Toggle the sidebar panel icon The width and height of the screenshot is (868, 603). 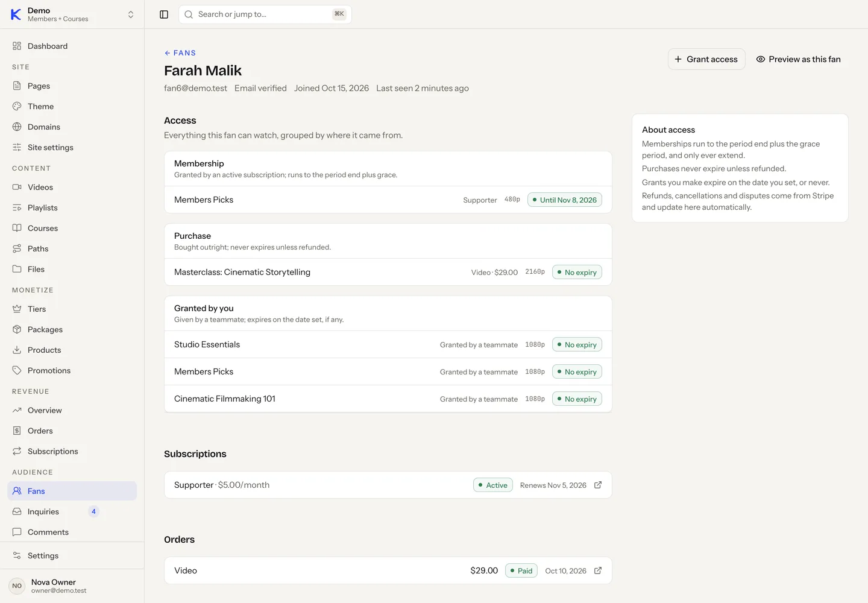[x=164, y=14]
